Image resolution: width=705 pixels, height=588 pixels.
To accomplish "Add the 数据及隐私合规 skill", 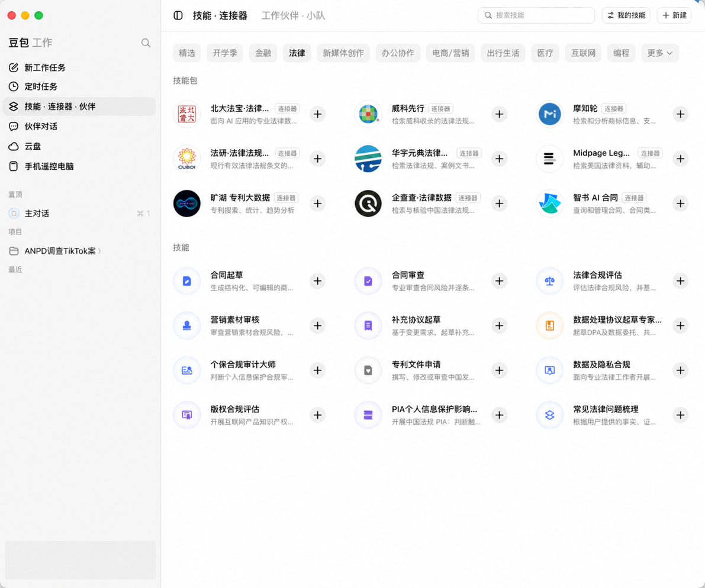I will pyautogui.click(x=680, y=370).
